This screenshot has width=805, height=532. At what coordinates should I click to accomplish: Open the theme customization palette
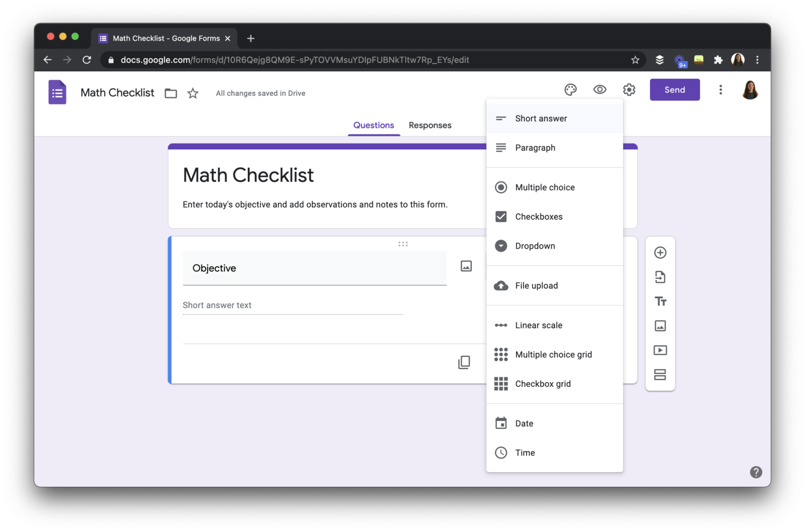[570, 90]
